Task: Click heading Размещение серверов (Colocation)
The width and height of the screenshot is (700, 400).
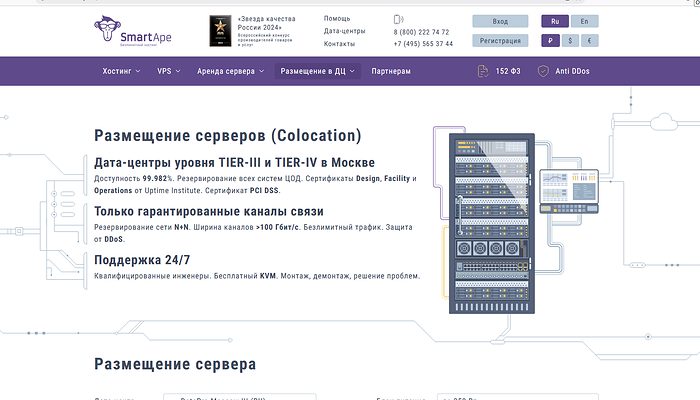Action: pyautogui.click(x=228, y=136)
